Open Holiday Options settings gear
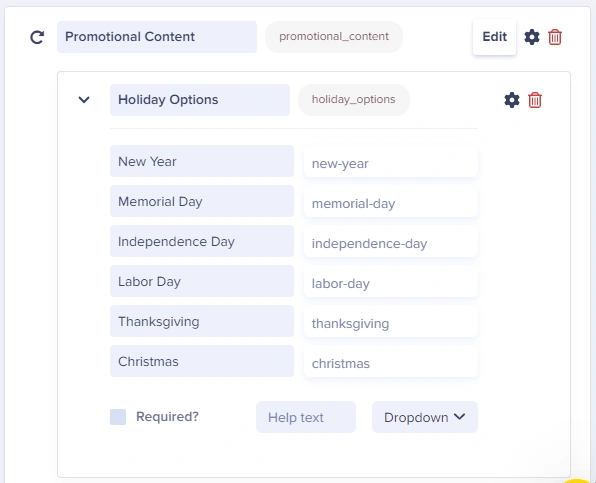 (512, 100)
